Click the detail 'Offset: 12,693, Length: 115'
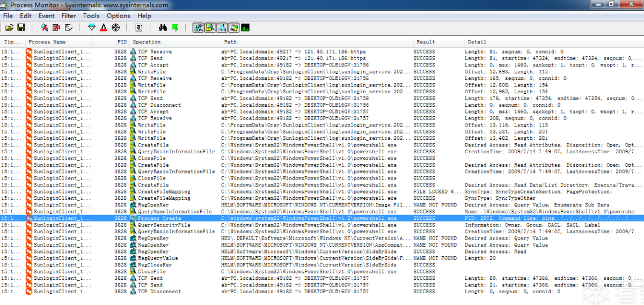 [x=506, y=71]
